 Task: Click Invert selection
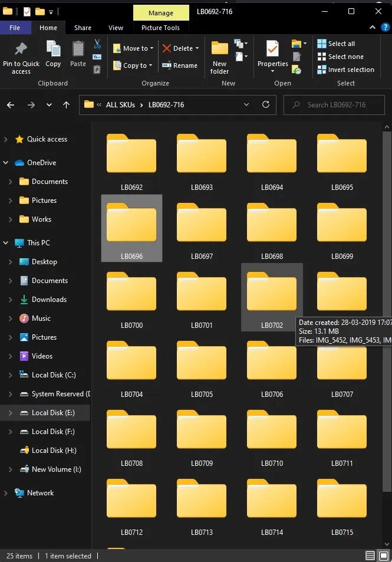point(346,70)
